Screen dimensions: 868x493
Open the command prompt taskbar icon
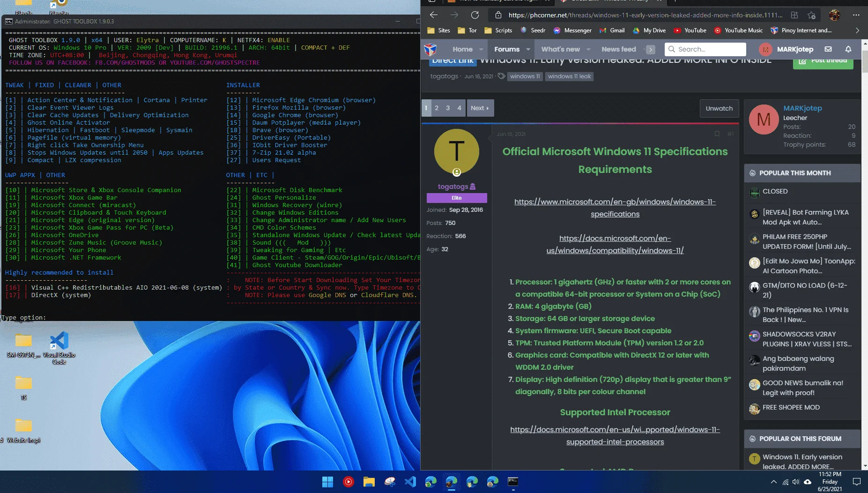[x=513, y=482]
